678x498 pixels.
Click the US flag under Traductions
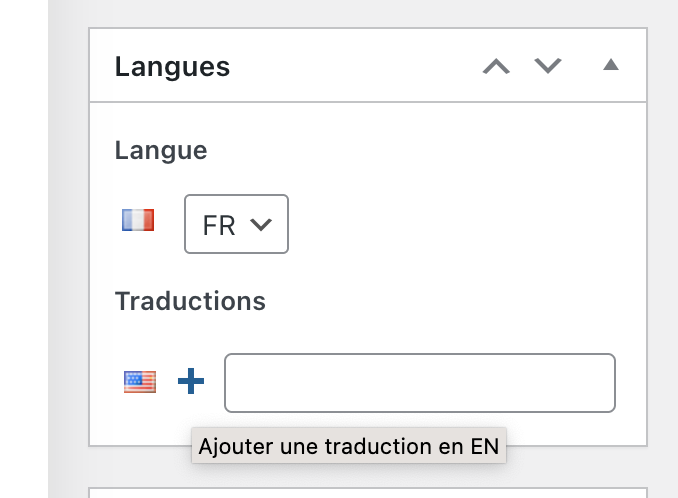140,381
